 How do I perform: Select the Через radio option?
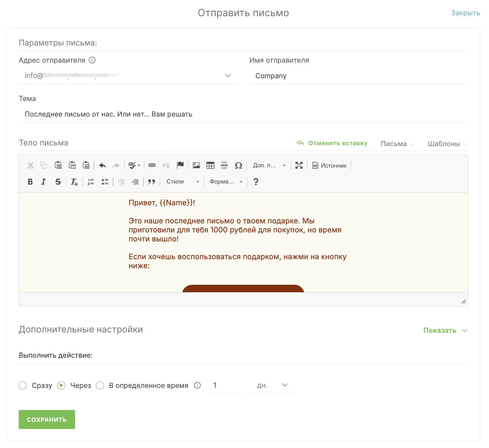(61, 385)
